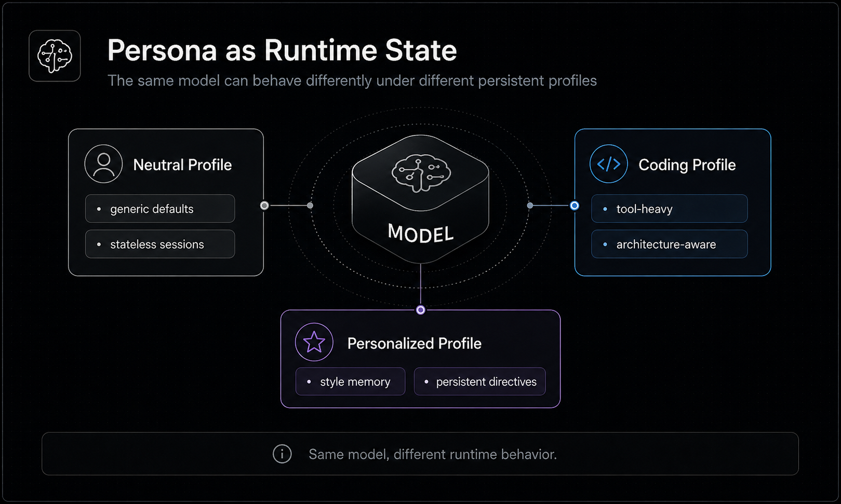841x504 pixels.
Task: Click 'Same model, different runtime behavior.' text
Action: pos(433,455)
